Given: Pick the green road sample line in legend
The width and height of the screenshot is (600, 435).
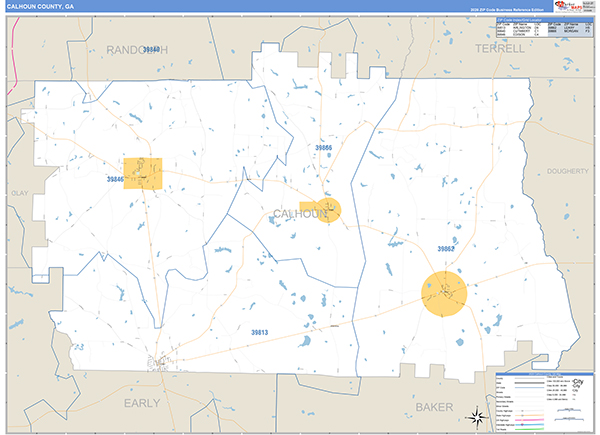Looking at the screenshot, I should click(530, 429).
